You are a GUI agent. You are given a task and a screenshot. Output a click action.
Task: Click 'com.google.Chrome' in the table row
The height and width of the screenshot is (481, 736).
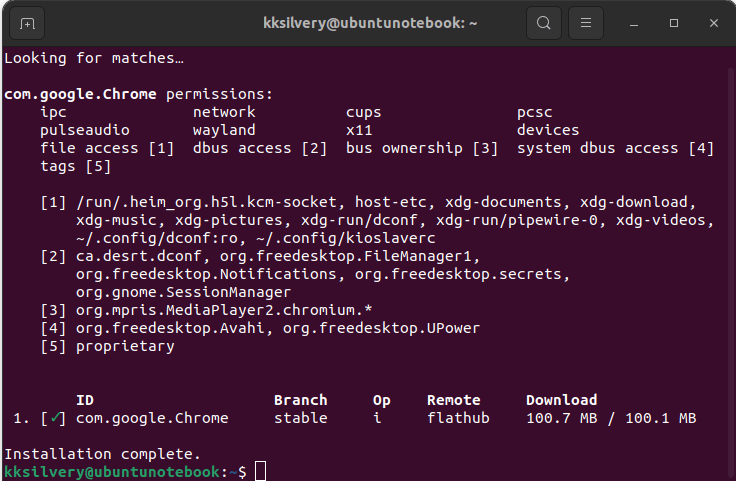pyautogui.click(x=152, y=418)
